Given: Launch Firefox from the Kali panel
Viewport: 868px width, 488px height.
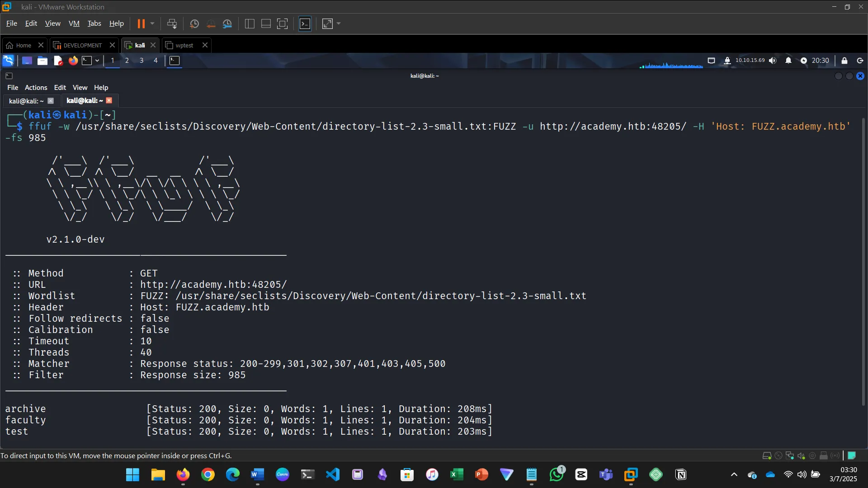Looking at the screenshot, I should click(73, 61).
